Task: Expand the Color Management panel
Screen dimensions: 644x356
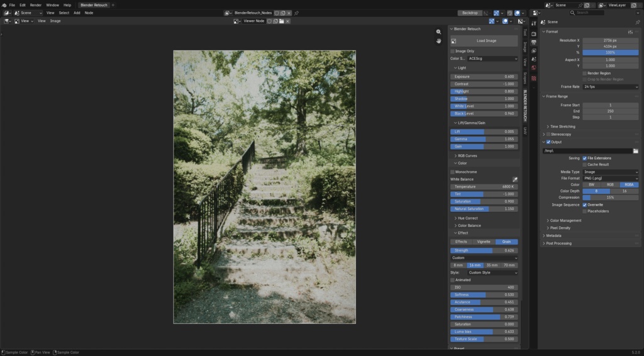Action: click(x=564, y=221)
